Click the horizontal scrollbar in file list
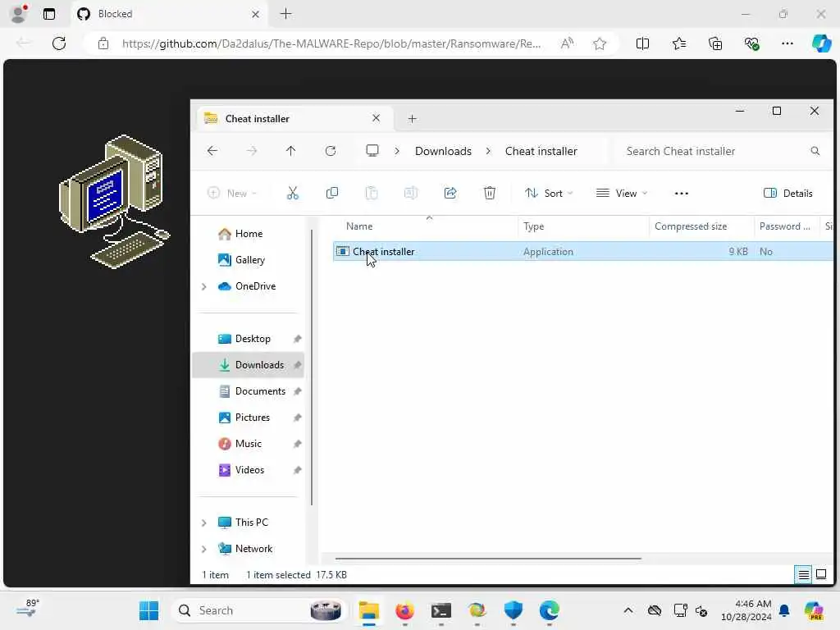The image size is (840, 630). point(488,558)
